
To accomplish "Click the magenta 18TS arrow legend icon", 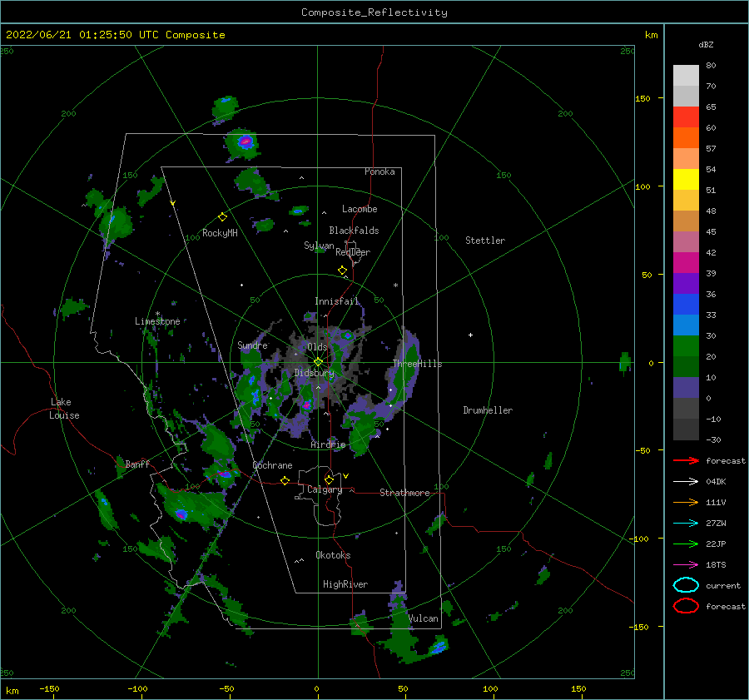I will point(686,565).
